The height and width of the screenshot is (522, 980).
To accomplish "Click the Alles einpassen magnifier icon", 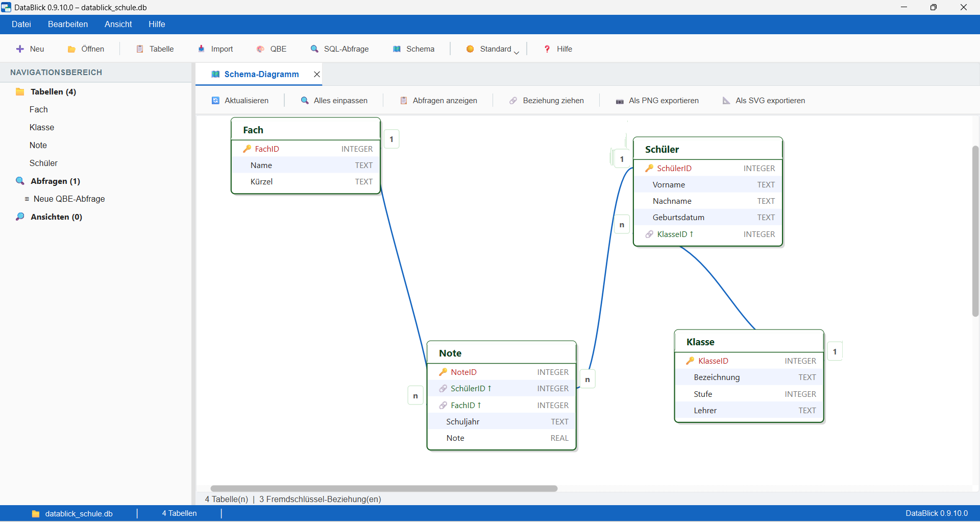I will click(x=305, y=101).
